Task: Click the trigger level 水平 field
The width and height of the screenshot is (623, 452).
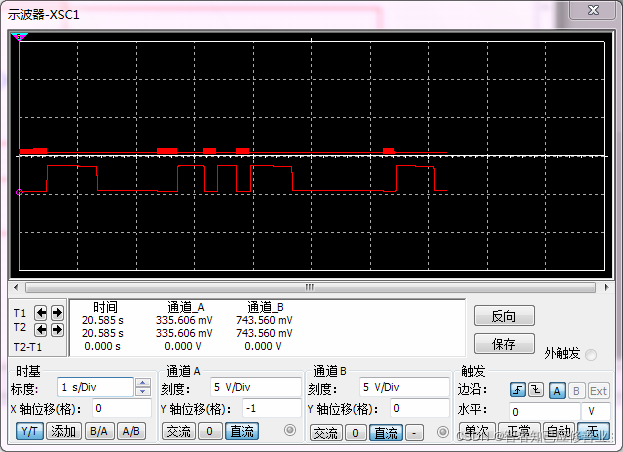Action: 544,411
